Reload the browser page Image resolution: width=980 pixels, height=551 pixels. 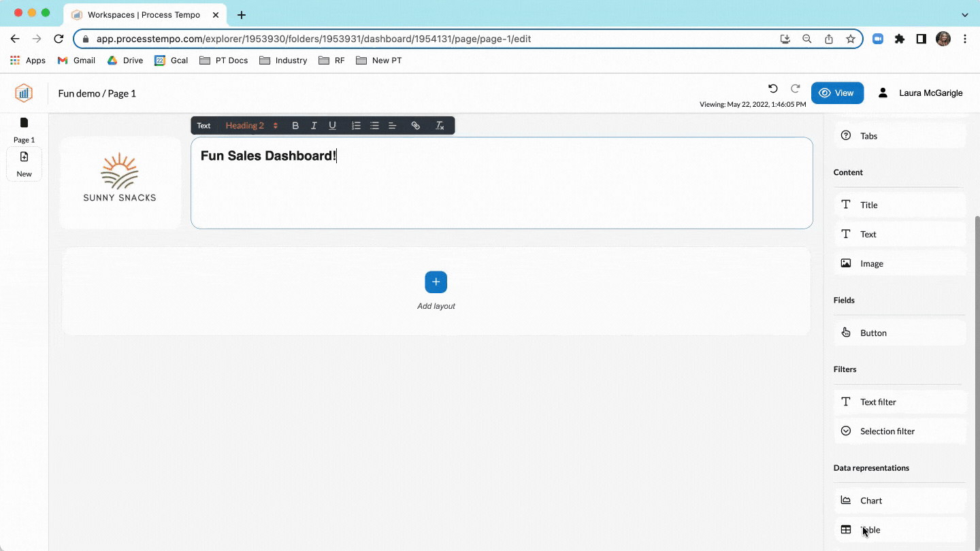(x=59, y=39)
